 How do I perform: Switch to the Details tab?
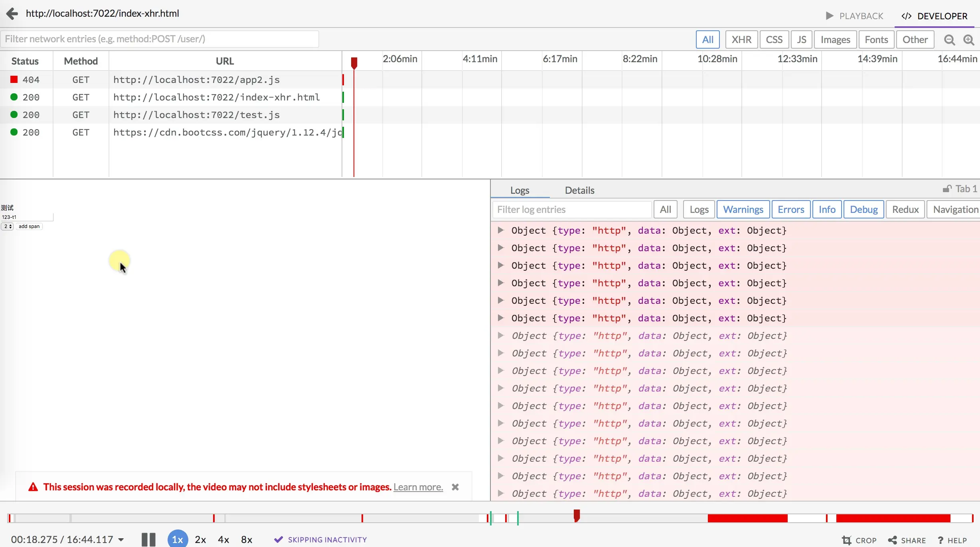click(579, 190)
